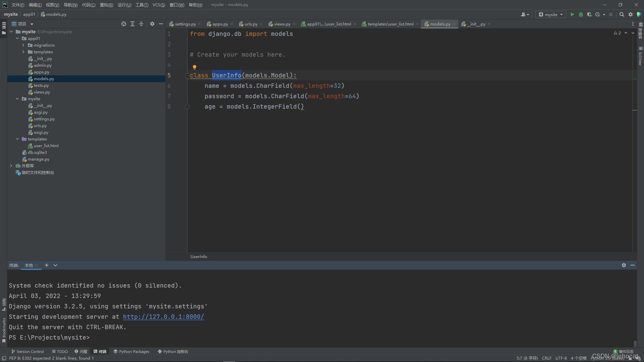
Task: Add a new terminal tab with plus
Action: pos(47,265)
